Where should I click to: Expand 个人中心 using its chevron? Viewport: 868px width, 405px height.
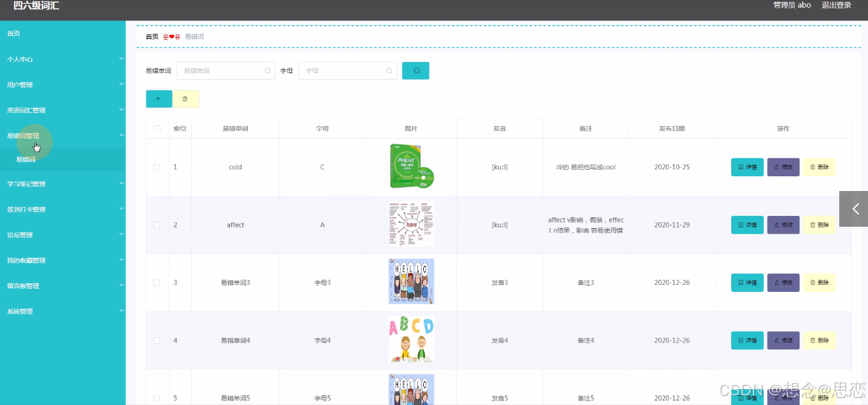[121, 59]
